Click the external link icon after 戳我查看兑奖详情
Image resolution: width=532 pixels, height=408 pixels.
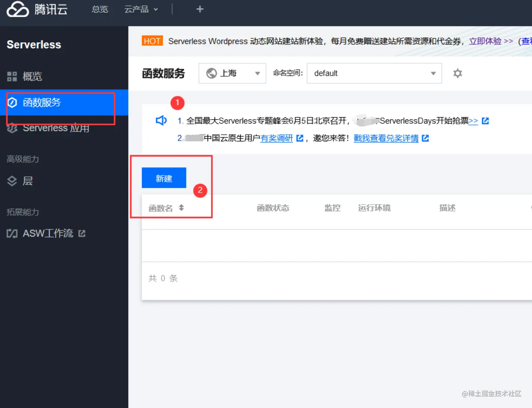425,138
